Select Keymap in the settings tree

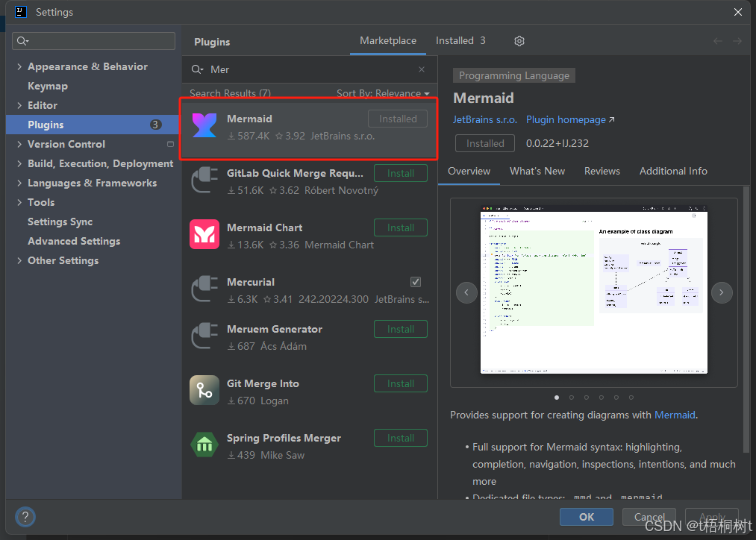pos(48,87)
